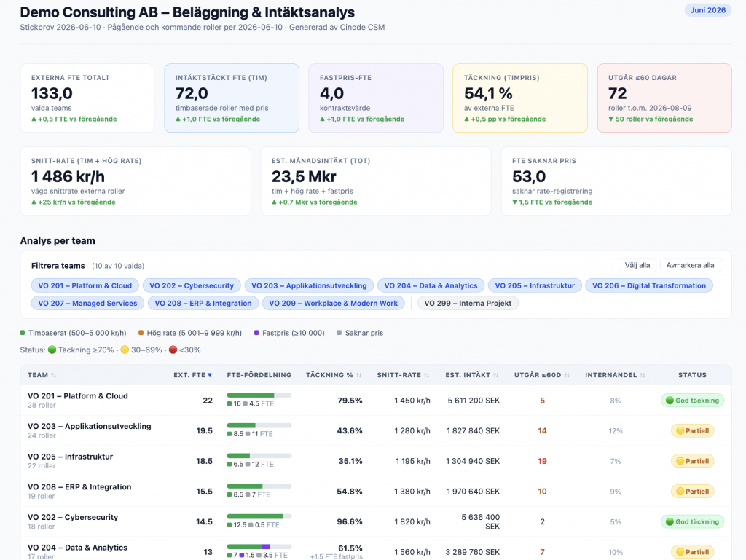Deselect the VO 202 – Cybersecurity team chip
The image size is (746, 560).
click(192, 285)
